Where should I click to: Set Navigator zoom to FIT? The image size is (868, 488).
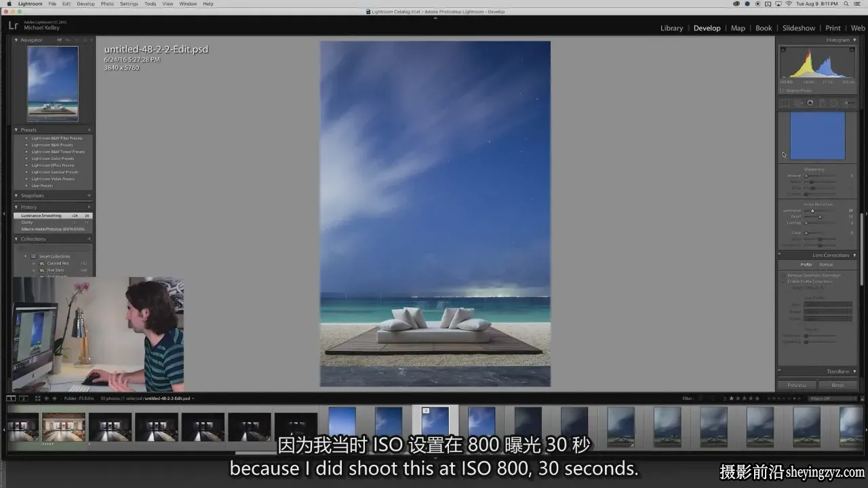coord(60,40)
